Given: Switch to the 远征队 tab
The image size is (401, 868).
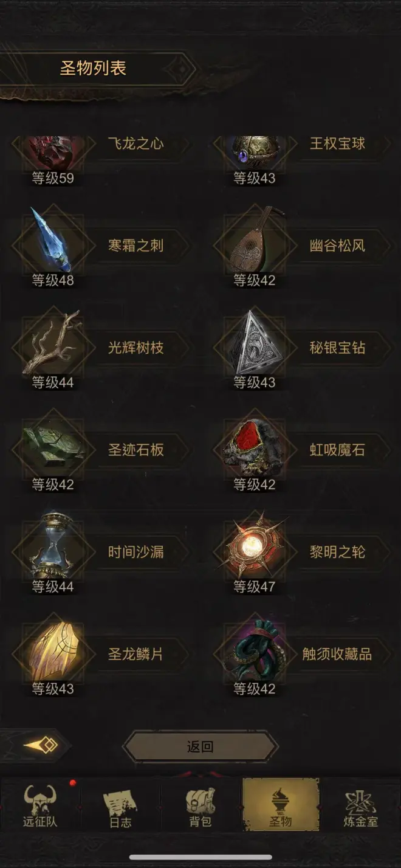Looking at the screenshot, I should point(40,805).
